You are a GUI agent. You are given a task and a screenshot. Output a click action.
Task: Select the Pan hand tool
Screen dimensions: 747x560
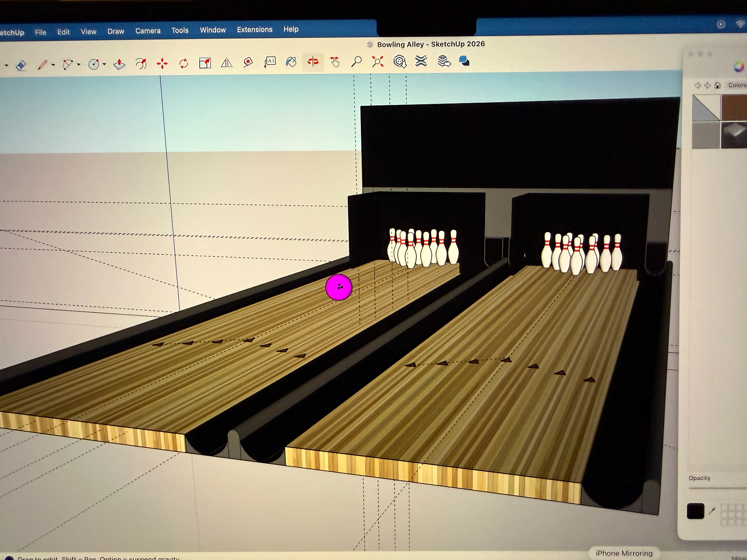(335, 62)
